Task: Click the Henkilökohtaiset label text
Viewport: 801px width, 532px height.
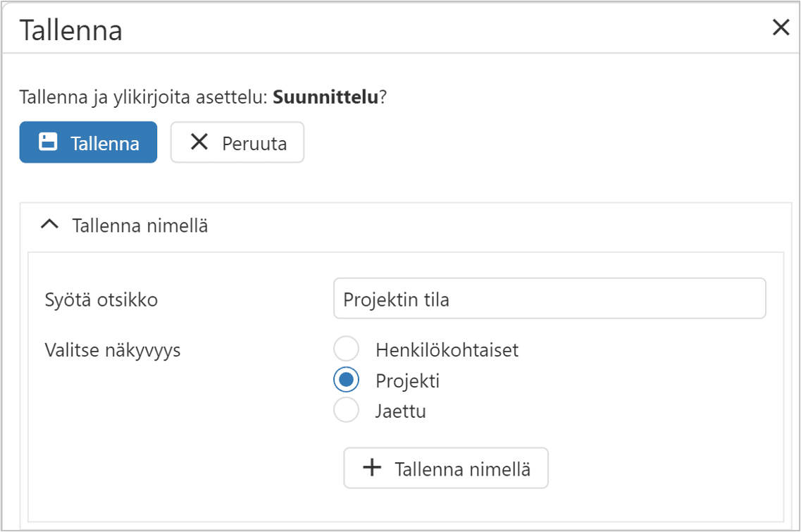Action: point(447,350)
